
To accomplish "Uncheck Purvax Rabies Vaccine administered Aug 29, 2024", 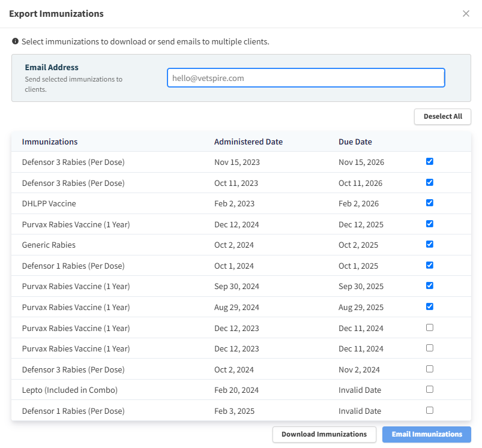I will click(x=429, y=306).
